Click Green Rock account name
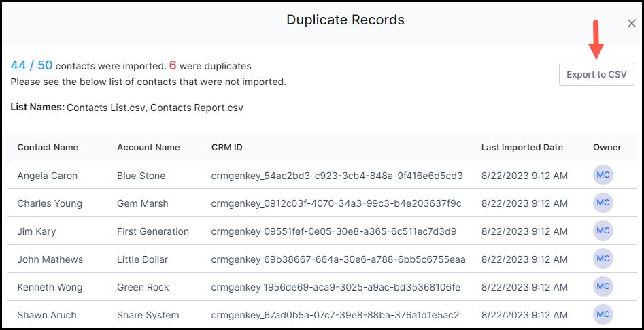The height and width of the screenshot is (330, 644). (x=143, y=287)
